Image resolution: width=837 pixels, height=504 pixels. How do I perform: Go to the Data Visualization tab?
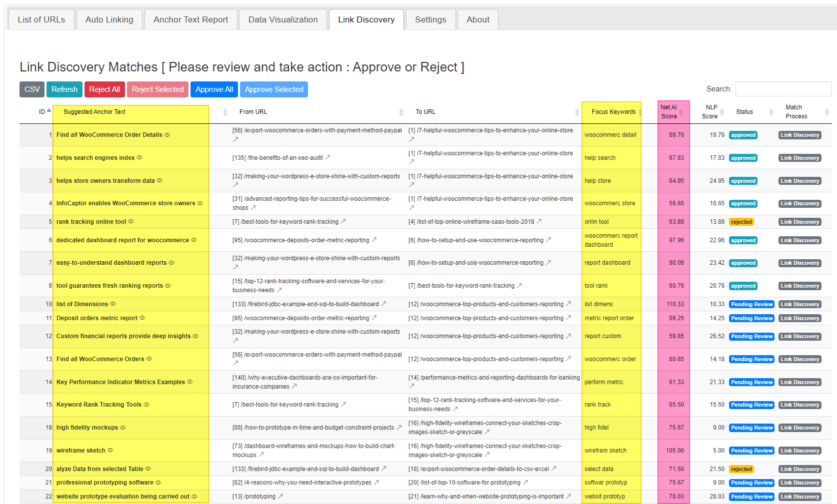(283, 19)
